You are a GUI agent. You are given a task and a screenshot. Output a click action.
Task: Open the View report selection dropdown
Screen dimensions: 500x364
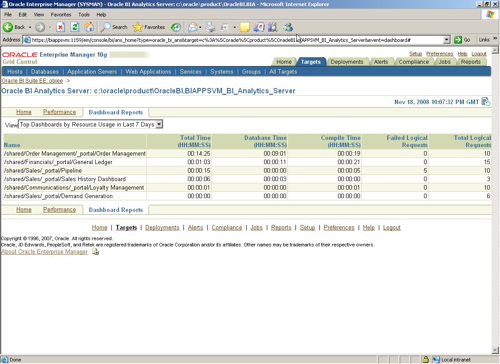pos(90,124)
